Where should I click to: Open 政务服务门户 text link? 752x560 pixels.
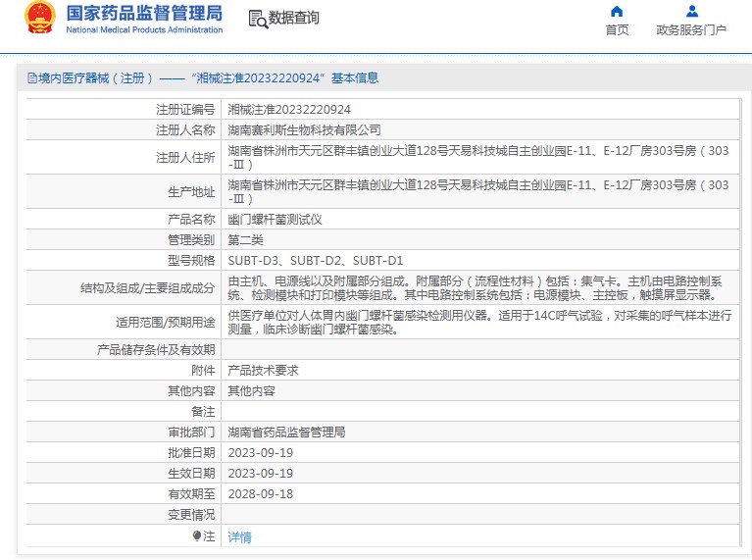click(x=691, y=29)
